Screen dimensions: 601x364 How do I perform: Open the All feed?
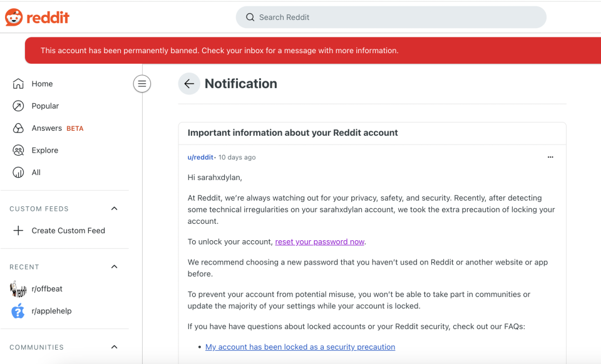point(36,173)
